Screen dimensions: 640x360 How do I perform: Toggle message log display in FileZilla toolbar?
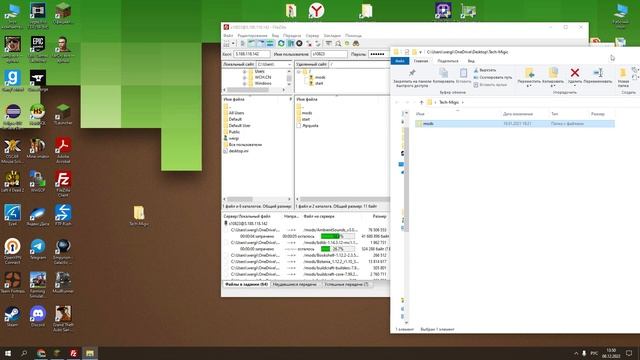(x=243, y=43)
